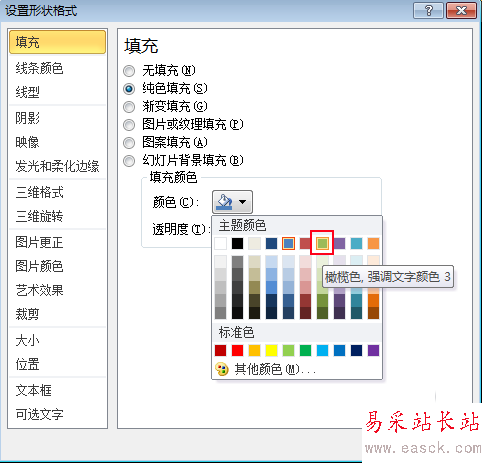
Task: Open 文本框 settings
Action: coord(57,390)
